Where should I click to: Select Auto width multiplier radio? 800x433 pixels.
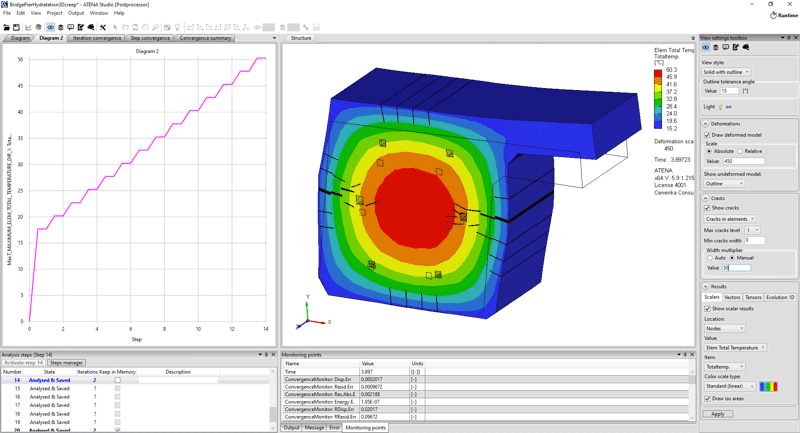pyautogui.click(x=710, y=258)
